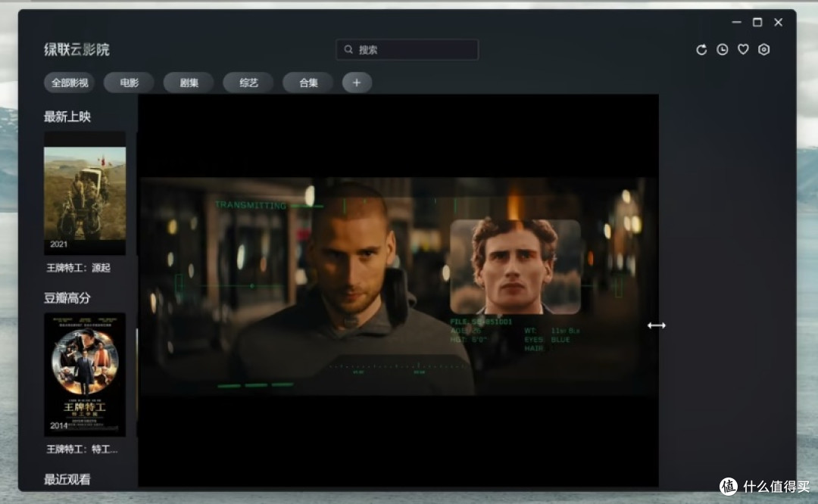Viewport: 818px width, 504px height.
Task: Click the title 王牌特工：源起
Action: [78, 268]
